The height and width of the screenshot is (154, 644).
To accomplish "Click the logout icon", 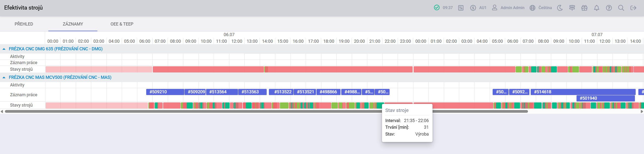I will click(633, 8).
